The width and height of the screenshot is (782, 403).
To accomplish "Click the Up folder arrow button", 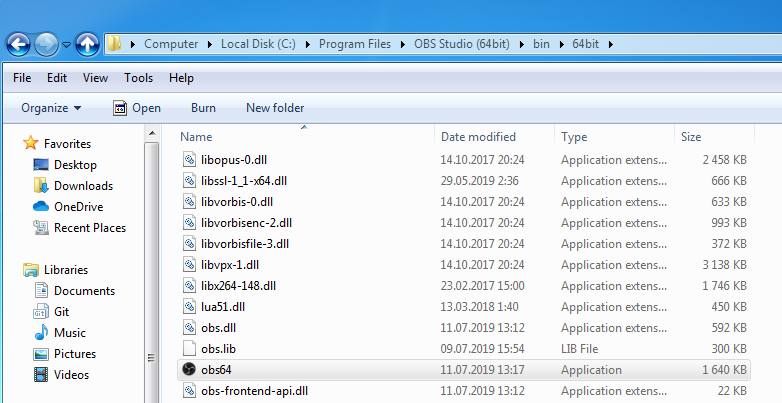I will point(87,45).
